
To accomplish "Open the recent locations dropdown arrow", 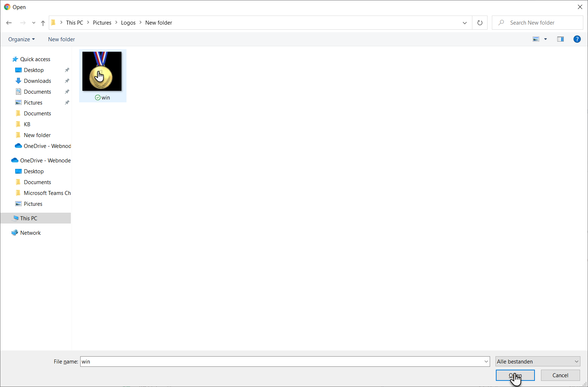I will click(34, 23).
